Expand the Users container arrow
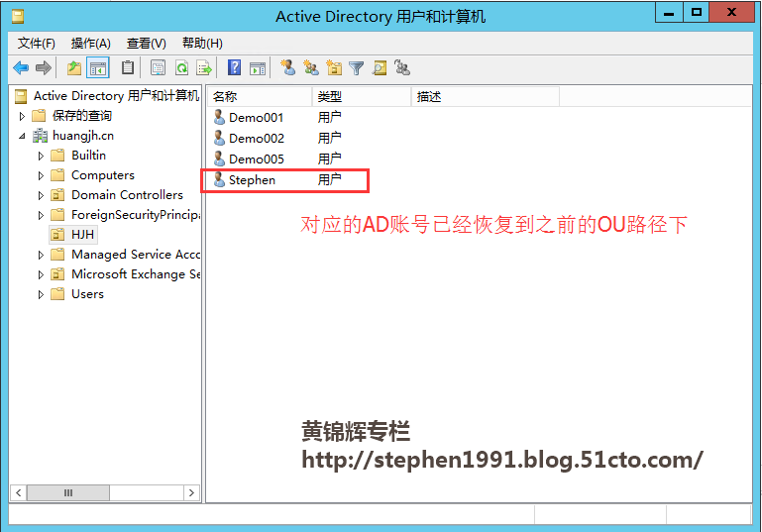The width and height of the screenshot is (762, 532). (x=41, y=295)
